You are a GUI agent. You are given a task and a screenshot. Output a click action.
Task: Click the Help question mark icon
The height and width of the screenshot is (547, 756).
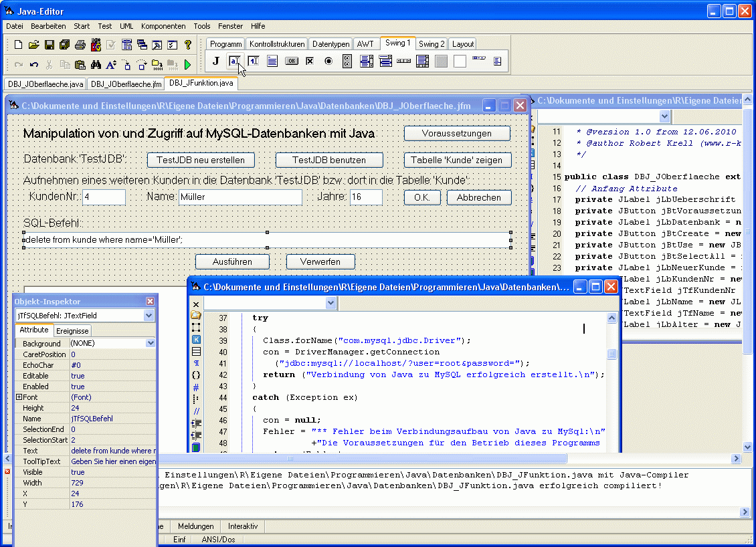point(188,45)
